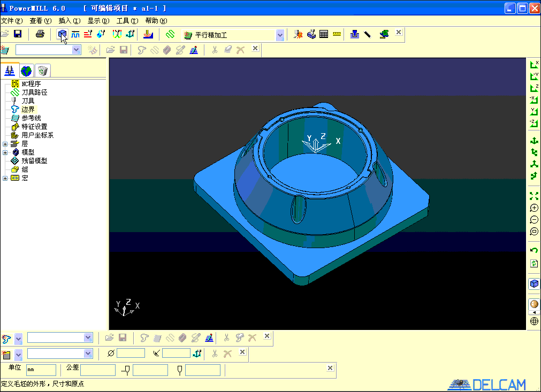This screenshot has height=392, width=541.
Task: Select NC程序 in the tree
Action: (x=31, y=84)
